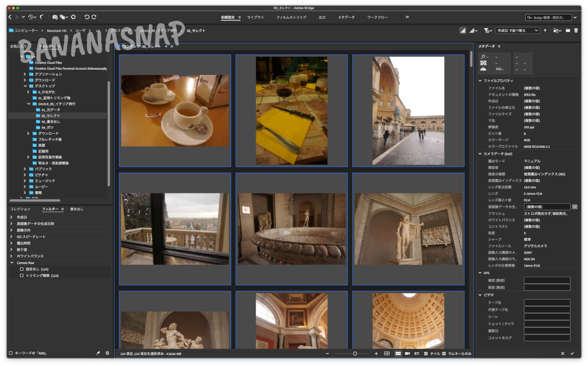
Task: Open recent folders icon menu
Action: pos(557,31)
